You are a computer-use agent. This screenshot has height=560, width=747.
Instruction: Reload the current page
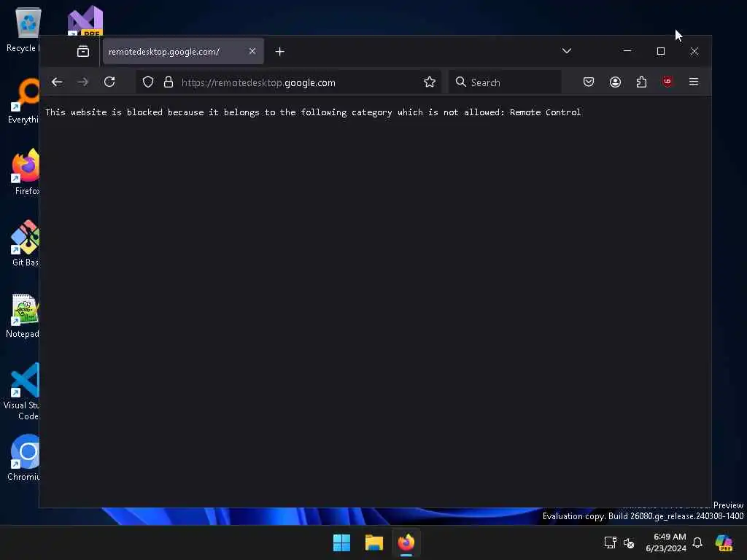click(109, 82)
